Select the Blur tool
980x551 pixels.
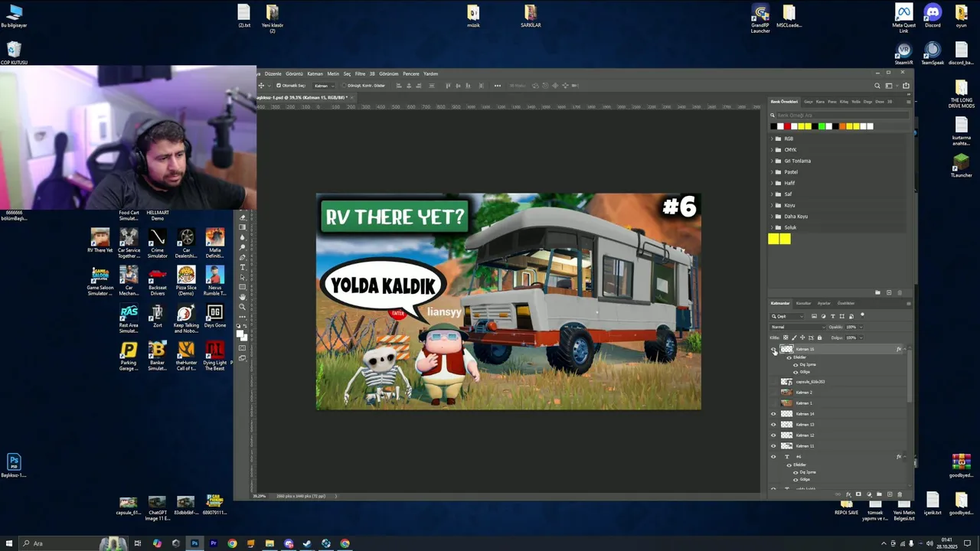243,237
